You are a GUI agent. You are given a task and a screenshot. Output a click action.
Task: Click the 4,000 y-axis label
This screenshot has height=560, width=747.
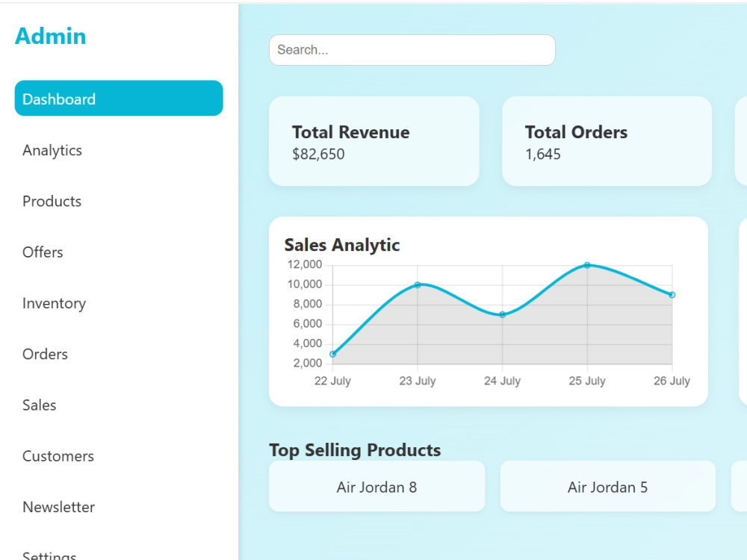tap(307, 343)
